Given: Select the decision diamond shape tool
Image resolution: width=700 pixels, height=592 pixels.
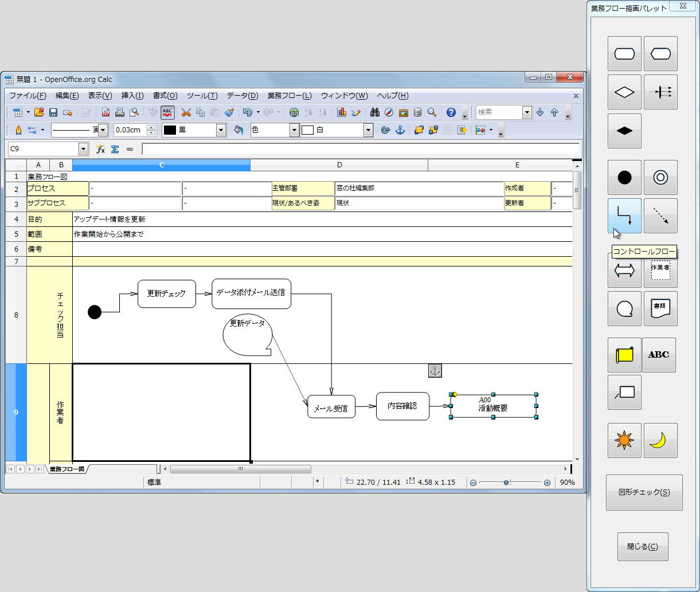Looking at the screenshot, I should pyautogui.click(x=624, y=92).
